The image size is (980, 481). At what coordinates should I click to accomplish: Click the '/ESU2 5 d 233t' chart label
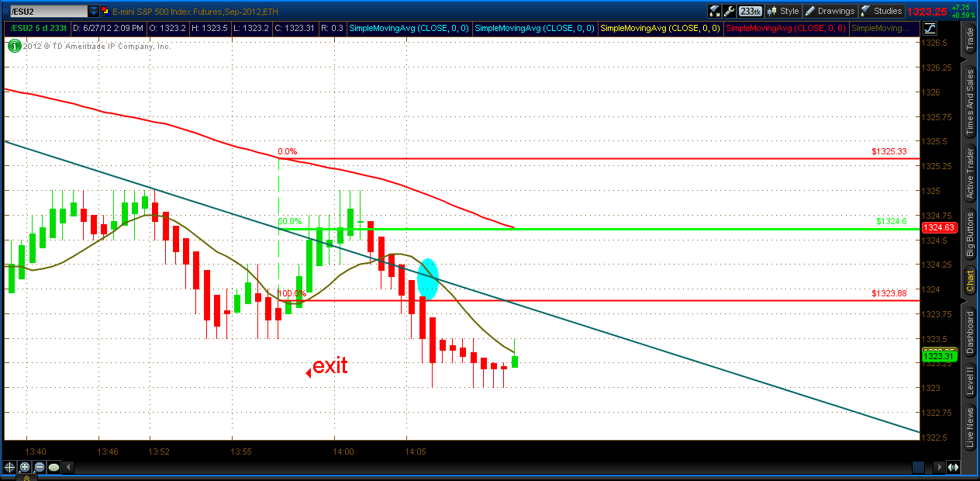coord(37,28)
